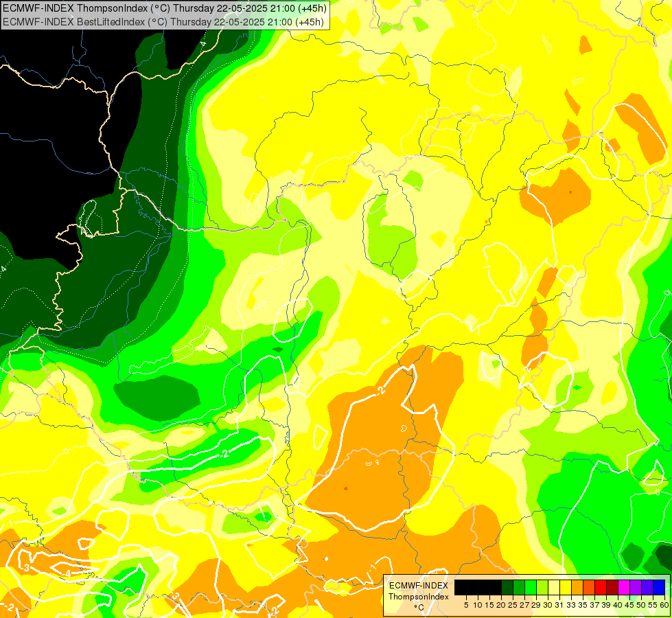Click the legend tick value '45'
This screenshot has height=618, width=672.
pyautogui.click(x=630, y=605)
